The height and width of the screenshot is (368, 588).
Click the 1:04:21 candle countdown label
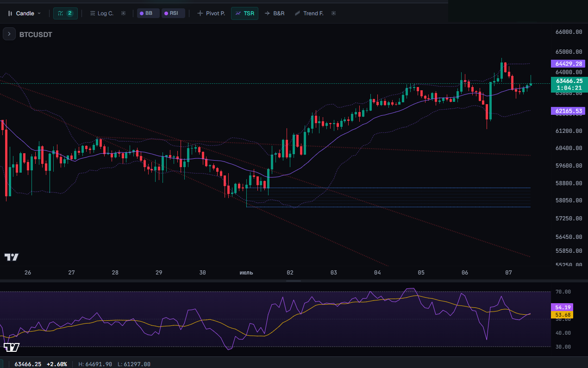point(569,88)
